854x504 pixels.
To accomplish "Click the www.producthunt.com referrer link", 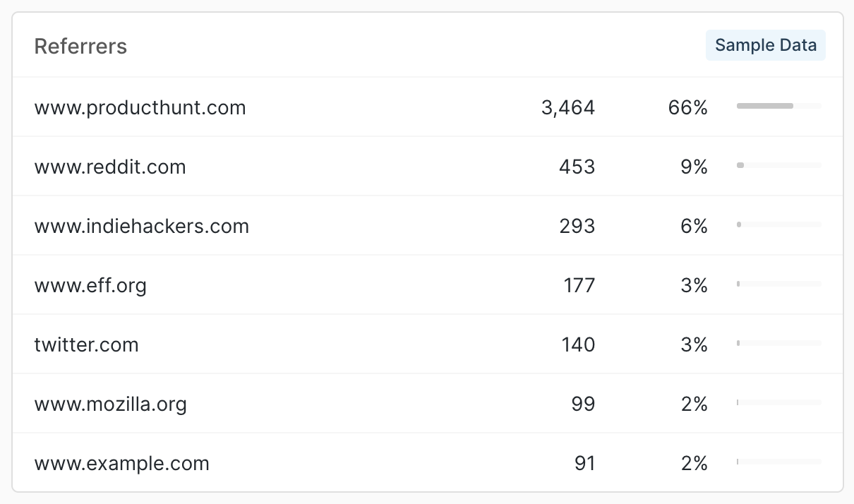I will click(140, 108).
